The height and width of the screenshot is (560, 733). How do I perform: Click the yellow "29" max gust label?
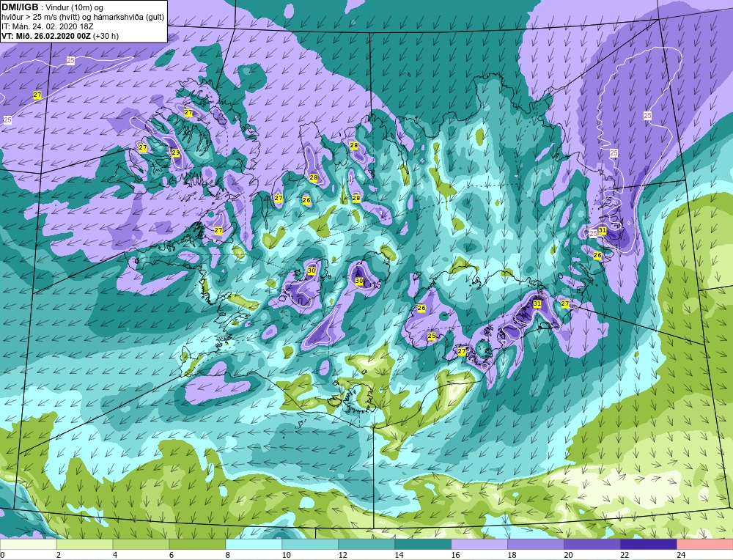click(176, 152)
